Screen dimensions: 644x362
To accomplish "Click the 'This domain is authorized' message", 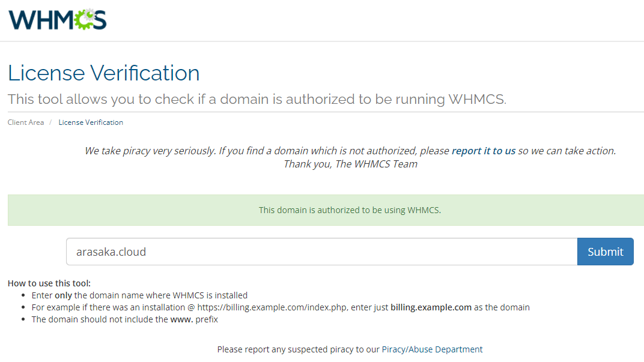I will coord(350,210).
